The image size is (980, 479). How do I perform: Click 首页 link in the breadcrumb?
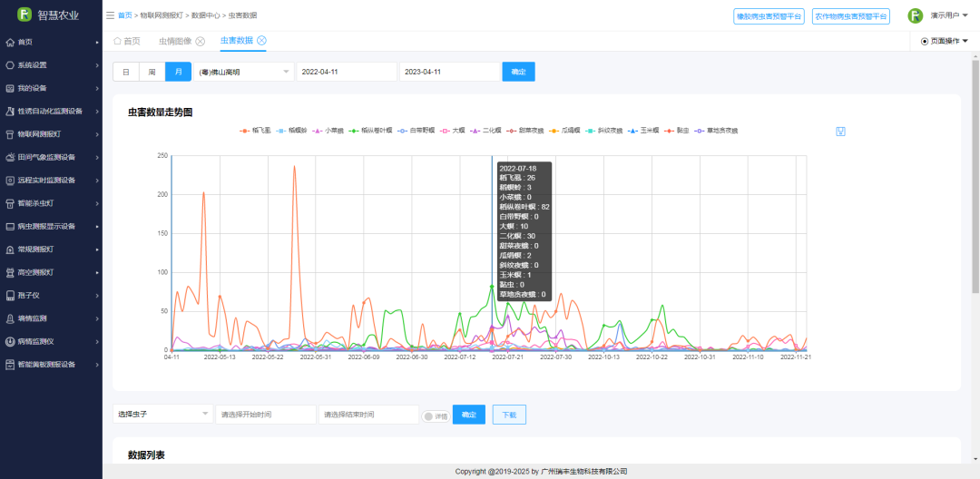pos(125,15)
